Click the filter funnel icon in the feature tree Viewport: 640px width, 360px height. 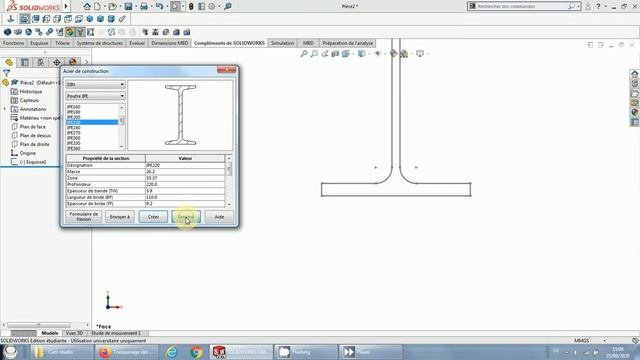point(7,73)
